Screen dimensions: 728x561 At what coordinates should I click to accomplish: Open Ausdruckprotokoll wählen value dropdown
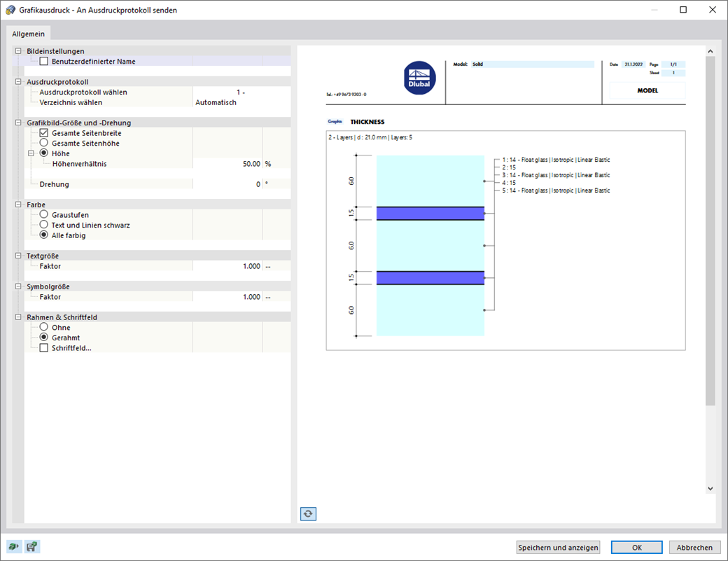[241, 92]
